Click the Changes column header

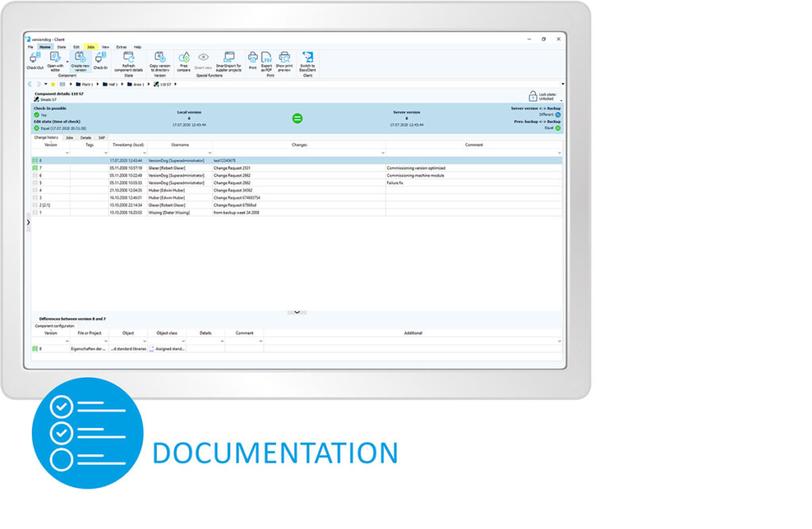click(299, 145)
